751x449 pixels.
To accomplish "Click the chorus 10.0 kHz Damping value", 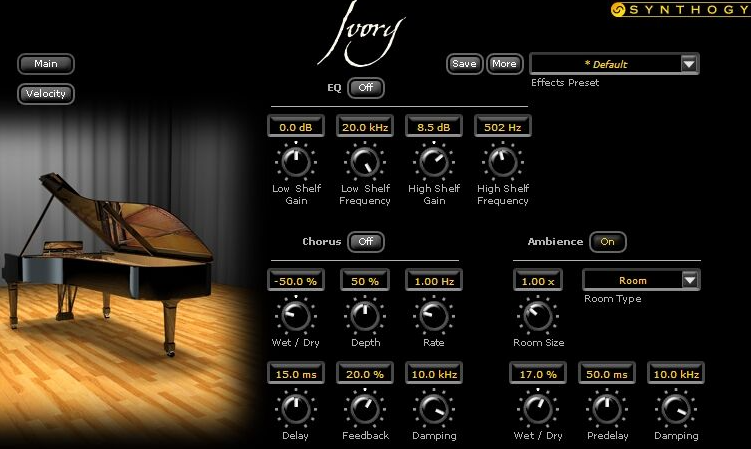I will [x=434, y=374].
